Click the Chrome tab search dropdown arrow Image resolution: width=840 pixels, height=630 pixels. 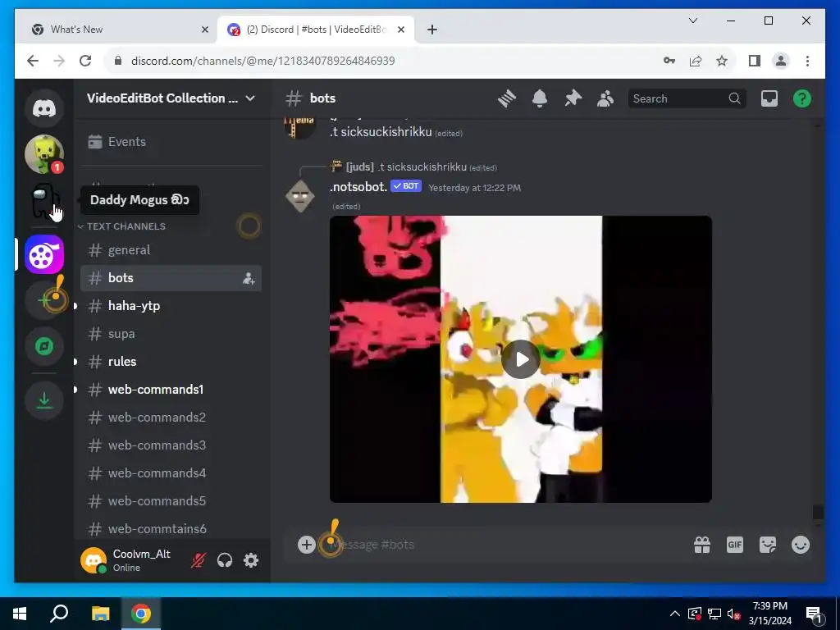tap(692, 21)
